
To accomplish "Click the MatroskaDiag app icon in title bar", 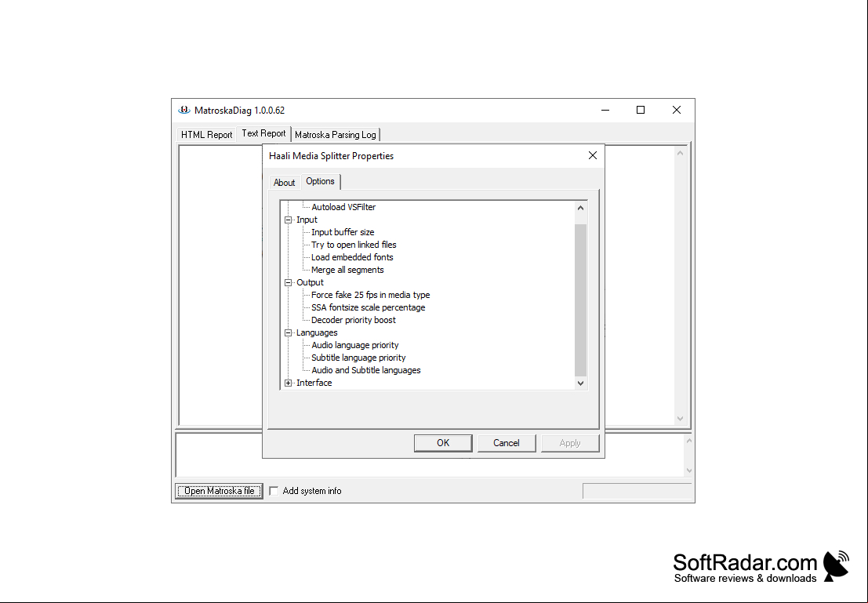I will coord(183,111).
